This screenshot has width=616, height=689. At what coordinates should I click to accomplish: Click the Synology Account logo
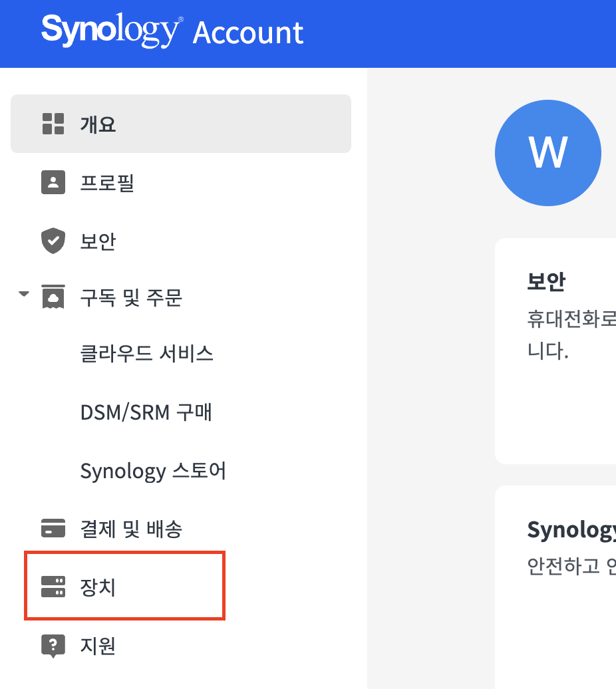[x=172, y=31]
